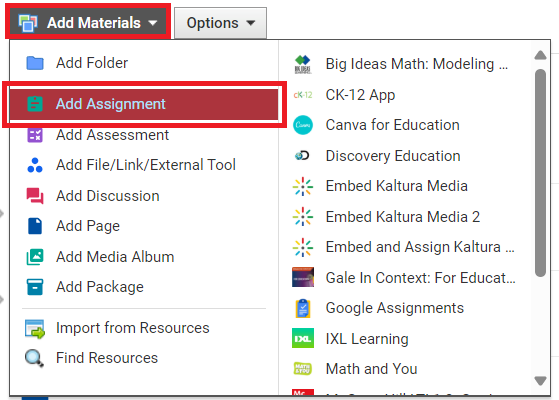
Task: Click the Big Ideas Math logo icon
Action: (303, 64)
